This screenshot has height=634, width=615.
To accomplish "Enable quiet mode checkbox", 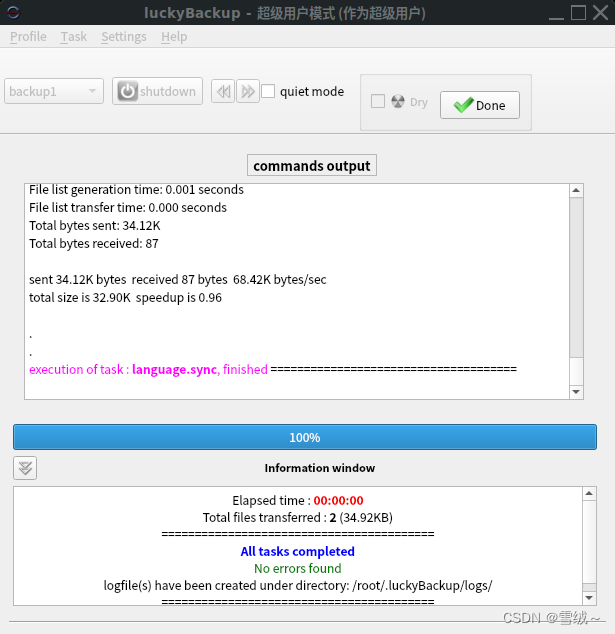I will [268, 91].
